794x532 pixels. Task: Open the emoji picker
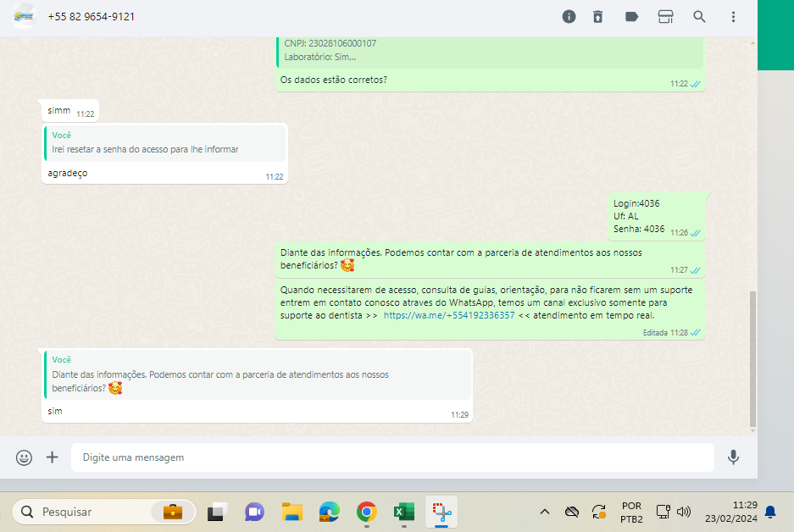[x=25, y=457]
